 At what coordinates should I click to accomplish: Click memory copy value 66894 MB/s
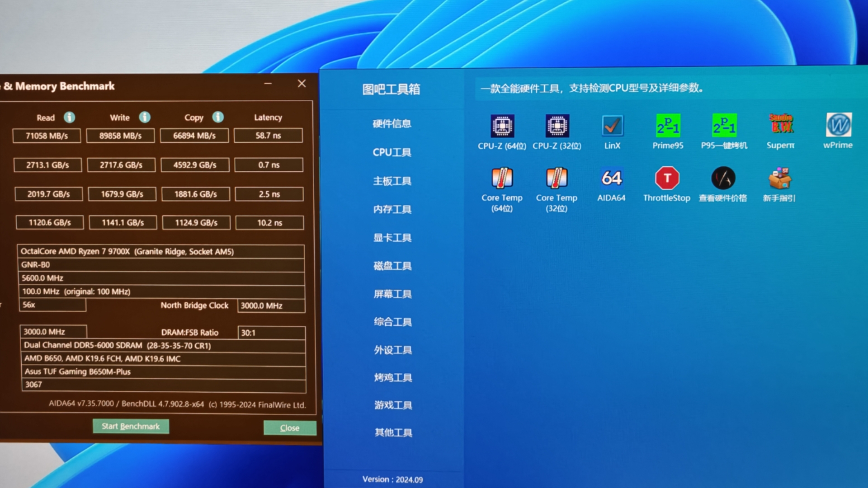tap(194, 136)
